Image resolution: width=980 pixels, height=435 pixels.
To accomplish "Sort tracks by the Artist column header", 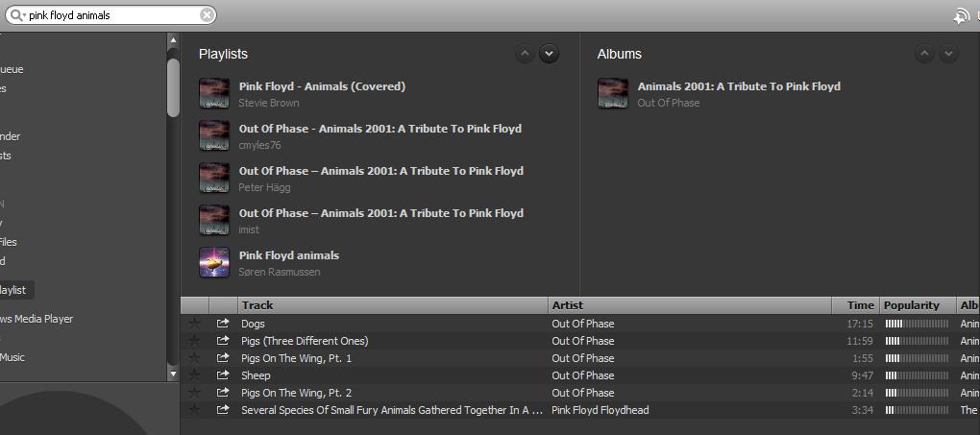I will [567, 305].
